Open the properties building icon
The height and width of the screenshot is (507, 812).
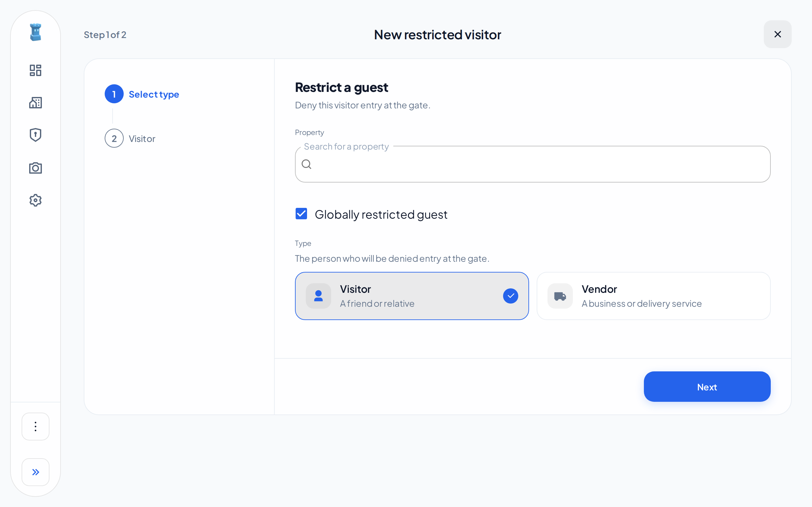click(36, 103)
